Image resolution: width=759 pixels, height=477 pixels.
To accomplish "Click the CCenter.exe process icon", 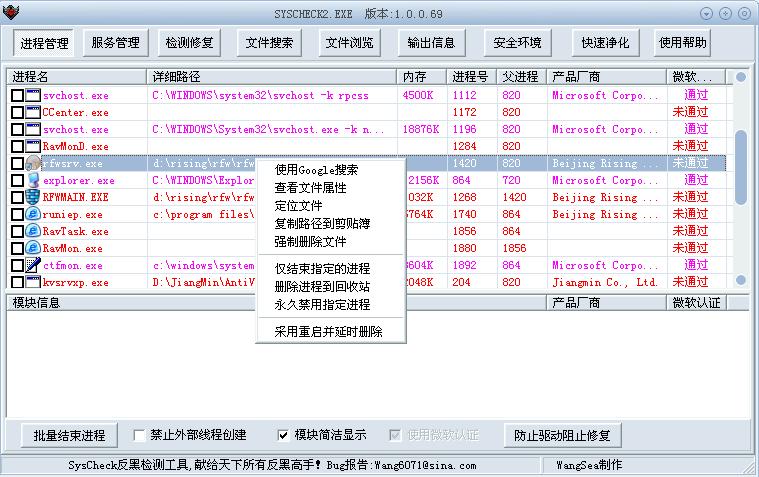I will coord(33,112).
